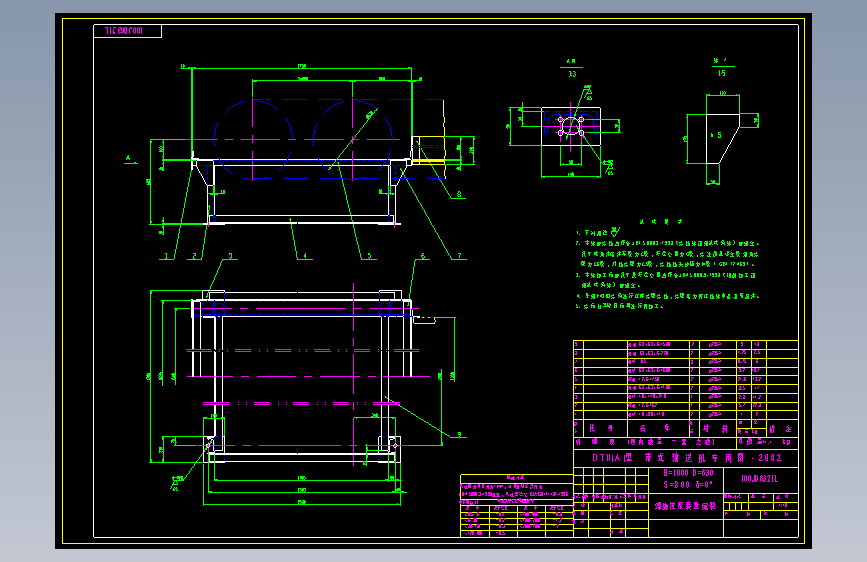Select part callout number 2 label
The height and width of the screenshot is (562, 867).
[194, 256]
